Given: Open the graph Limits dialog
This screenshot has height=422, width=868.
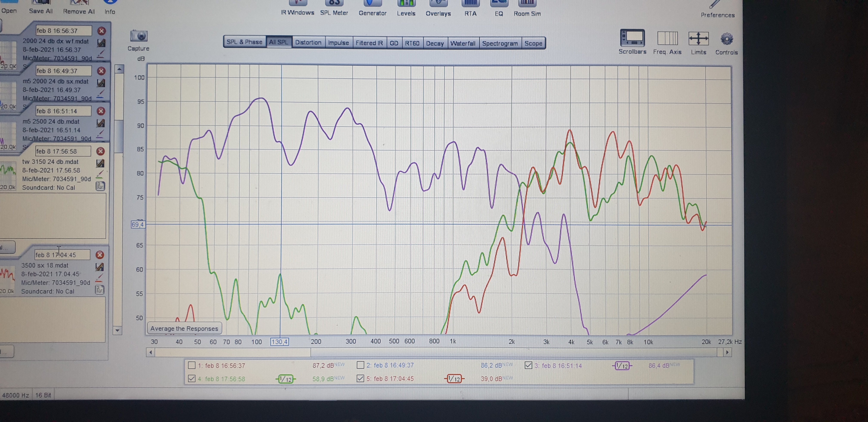Looking at the screenshot, I should 699,43.
